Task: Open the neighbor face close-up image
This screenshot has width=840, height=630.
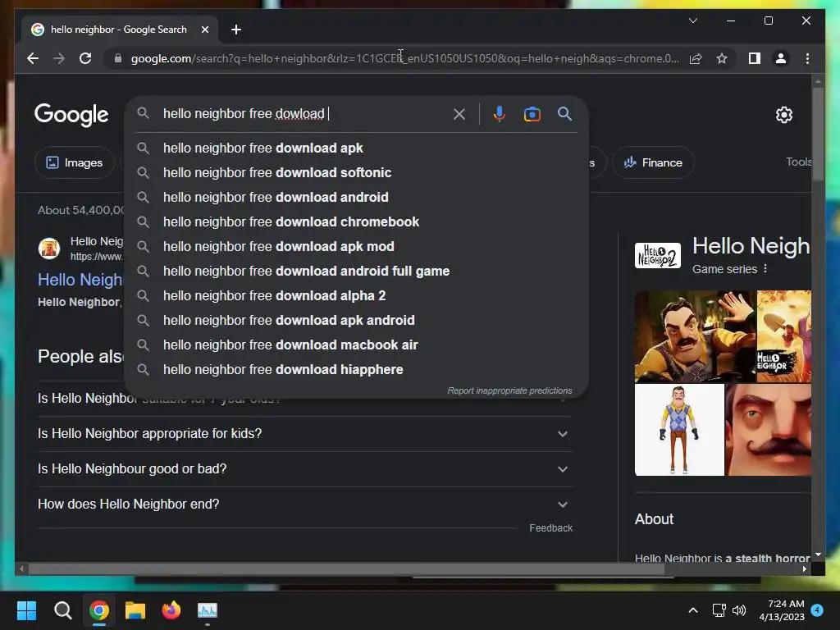Action: [x=768, y=430]
